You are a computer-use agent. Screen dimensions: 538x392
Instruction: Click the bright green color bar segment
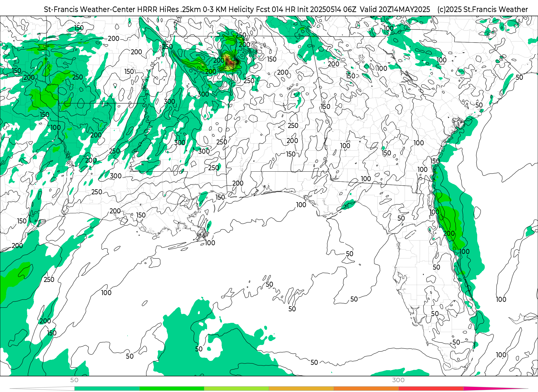(x=171, y=389)
